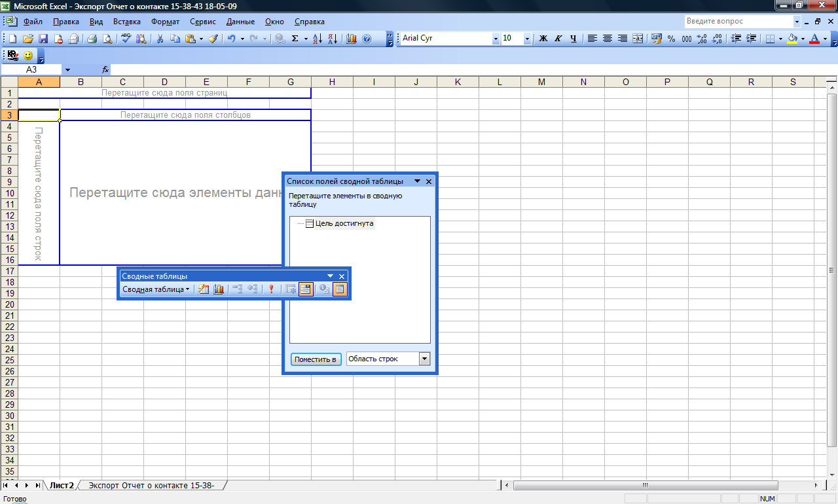Select row header 20
This screenshot has width=838, height=504.
(9, 304)
